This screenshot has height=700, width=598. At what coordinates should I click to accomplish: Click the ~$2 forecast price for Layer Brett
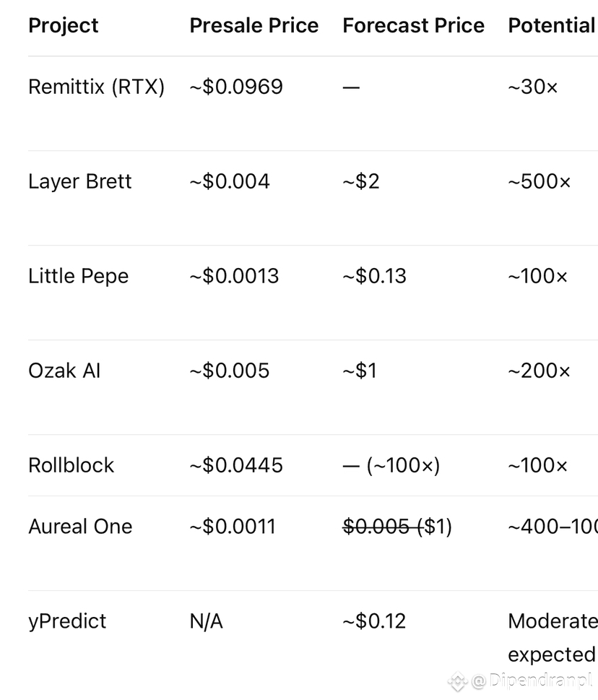tap(361, 182)
